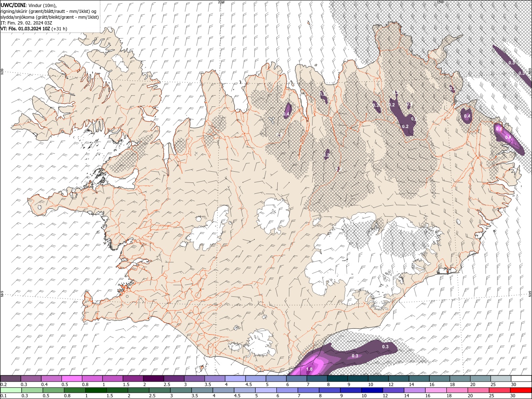The image size is (532, 399).
Task: Click the pale green 0.1 rain legend swatch
Action: tap(11, 390)
